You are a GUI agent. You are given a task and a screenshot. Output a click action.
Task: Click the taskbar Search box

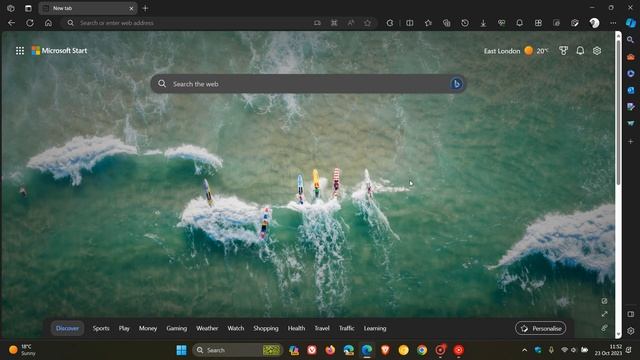coord(237,350)
